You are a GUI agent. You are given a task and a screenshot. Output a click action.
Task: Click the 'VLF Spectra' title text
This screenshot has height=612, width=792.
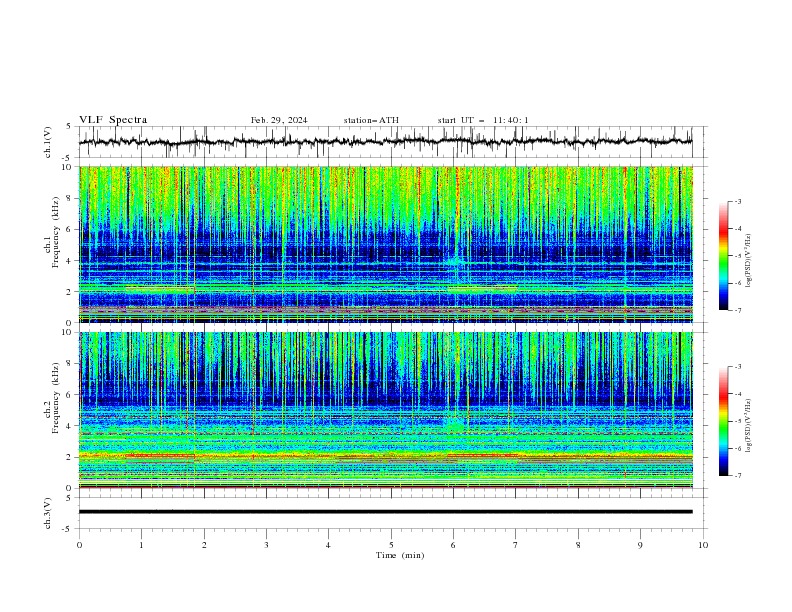click(113, 120)
